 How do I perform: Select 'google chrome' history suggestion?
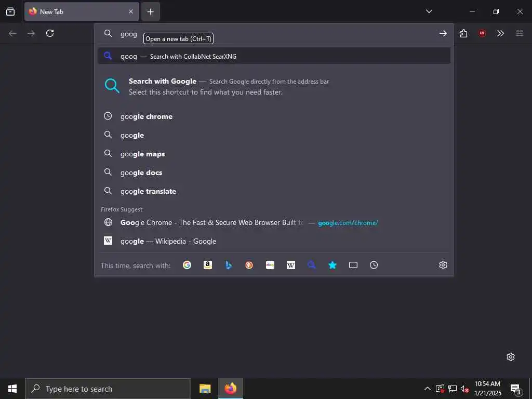point(274,116)
